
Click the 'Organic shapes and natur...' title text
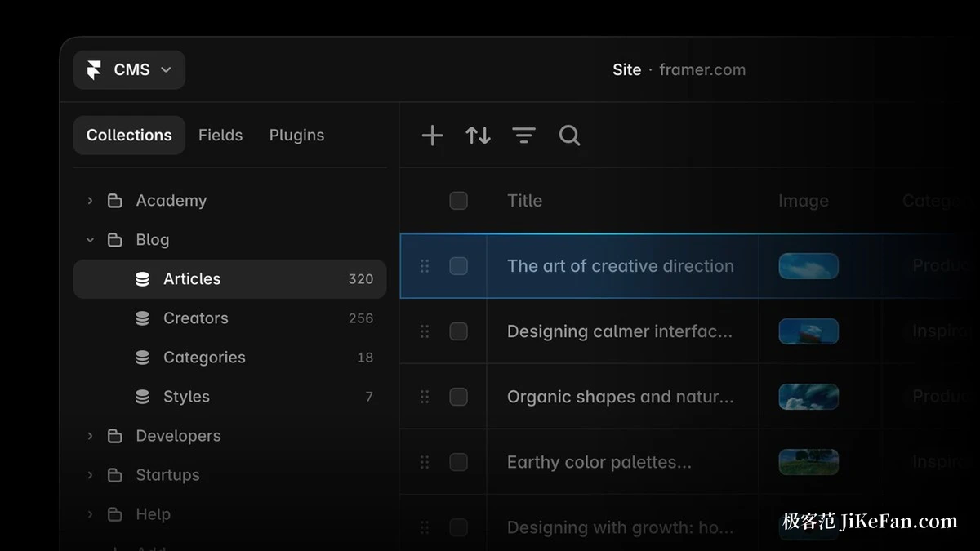tap(620, 397)
